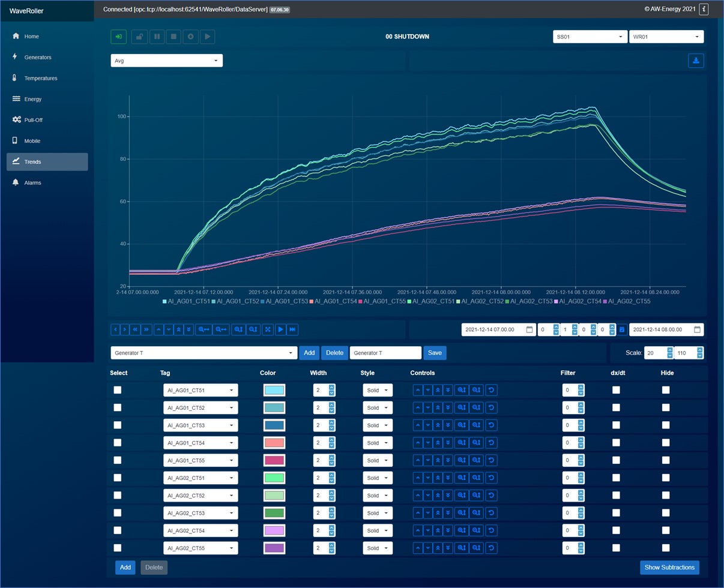Image resolution: width=724 pixels, height=588 pixels.
Task: Click Save next to the Generator T name field
Action: (x=435, y=353)
